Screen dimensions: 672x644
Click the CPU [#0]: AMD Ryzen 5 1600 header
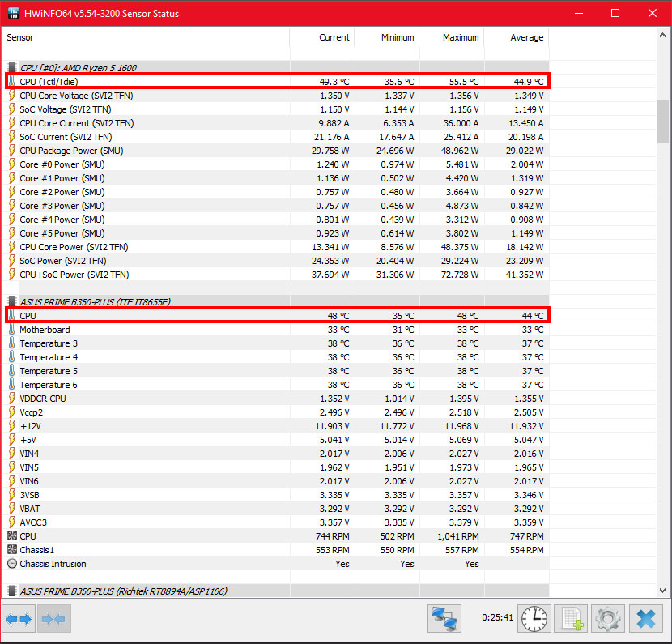[x=79, y=68]
